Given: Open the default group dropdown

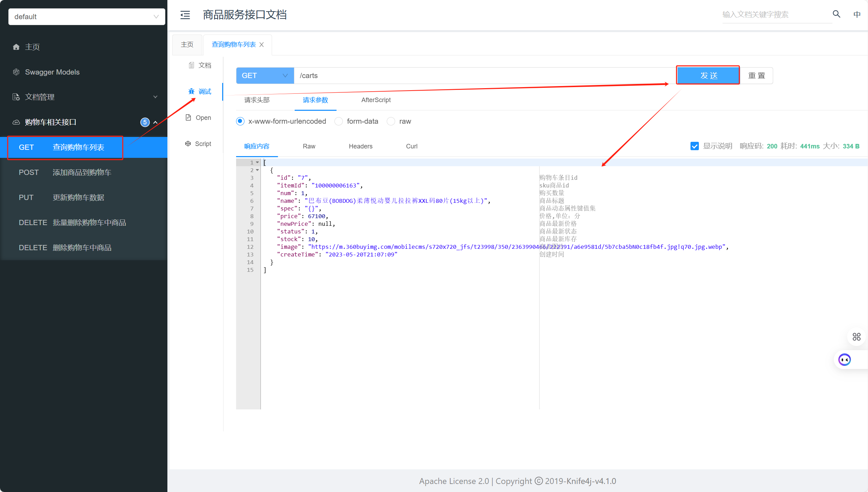Looking at the screenshot, I should (x=86, y=17).
